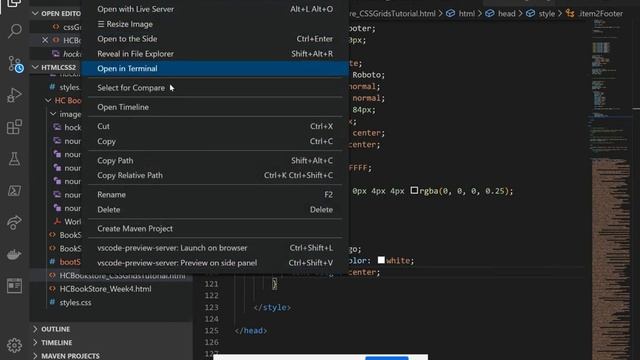Click the html breadcrumb segment
Viewport: 640px width, 360px height.
[467, 13]
